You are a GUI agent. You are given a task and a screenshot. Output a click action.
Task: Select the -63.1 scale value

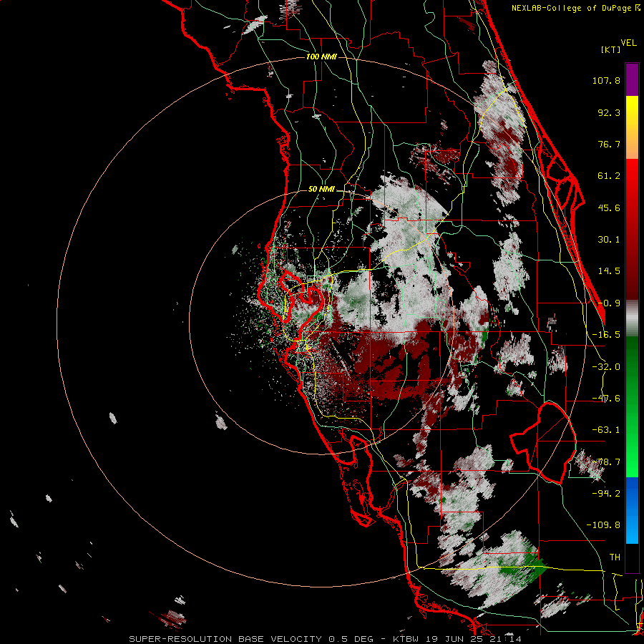click(x=606, y=430)
